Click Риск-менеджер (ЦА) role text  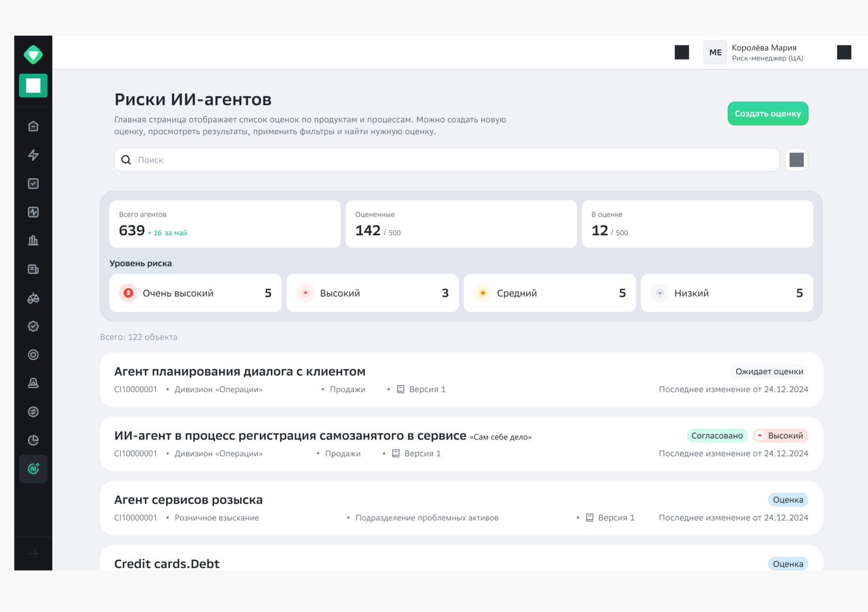coord(767,58)
